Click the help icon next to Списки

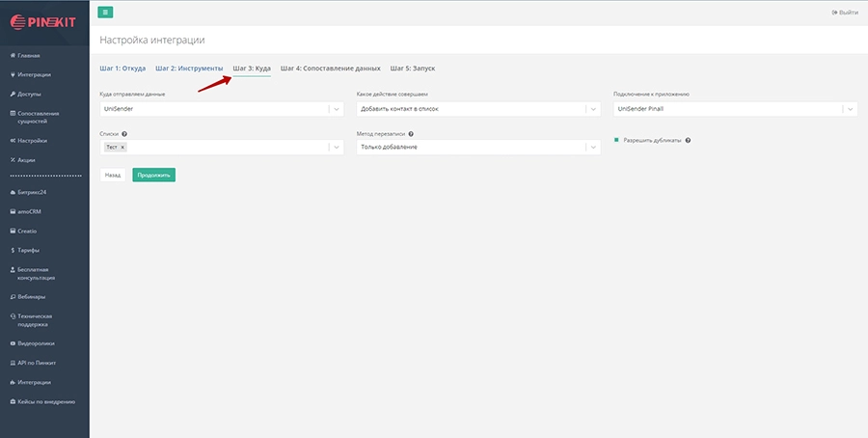(125, 134)
